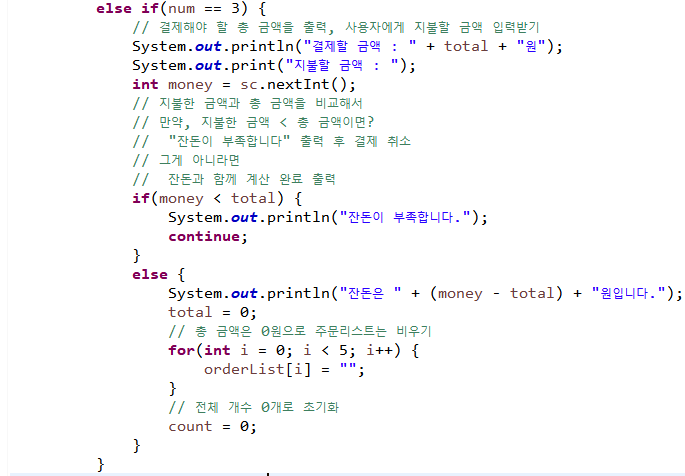Click the comment line starting '// 결제해야 할 총 금액을'
685x476 pixels.
(x=336, y=28)
